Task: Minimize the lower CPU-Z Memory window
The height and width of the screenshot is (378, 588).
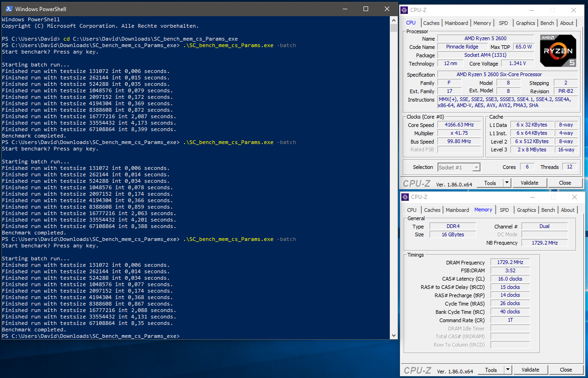Action: coord(532,197)
